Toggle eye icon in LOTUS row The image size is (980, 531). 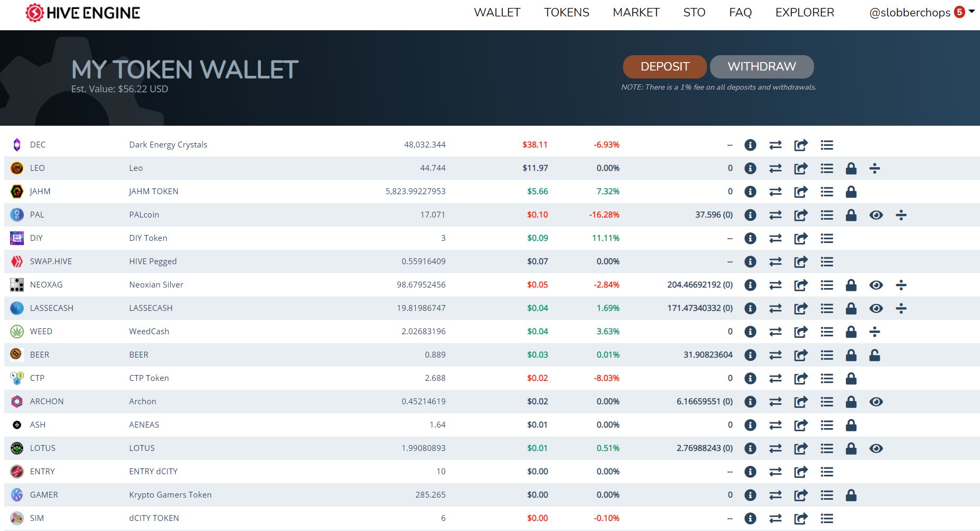tap(876, 448)
